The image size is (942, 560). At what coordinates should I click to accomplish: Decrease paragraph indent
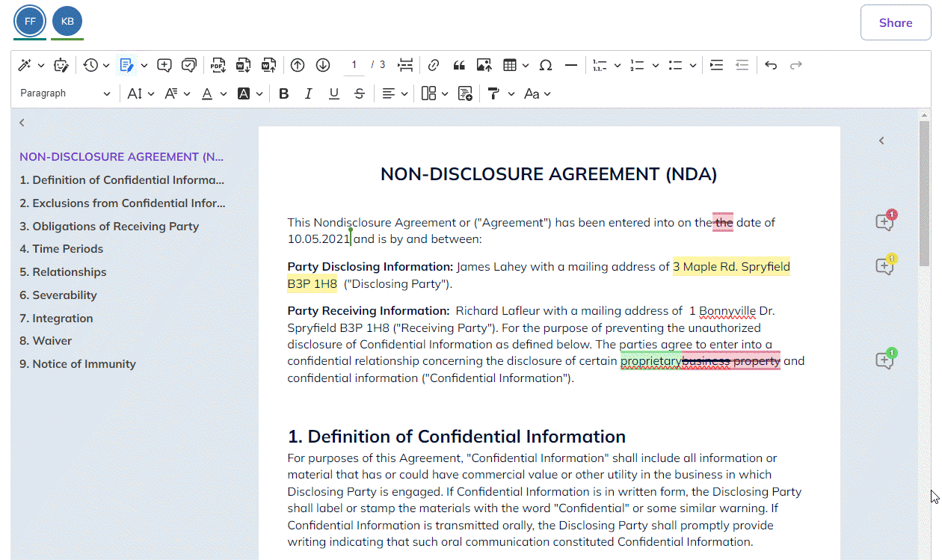pos(742,65)
